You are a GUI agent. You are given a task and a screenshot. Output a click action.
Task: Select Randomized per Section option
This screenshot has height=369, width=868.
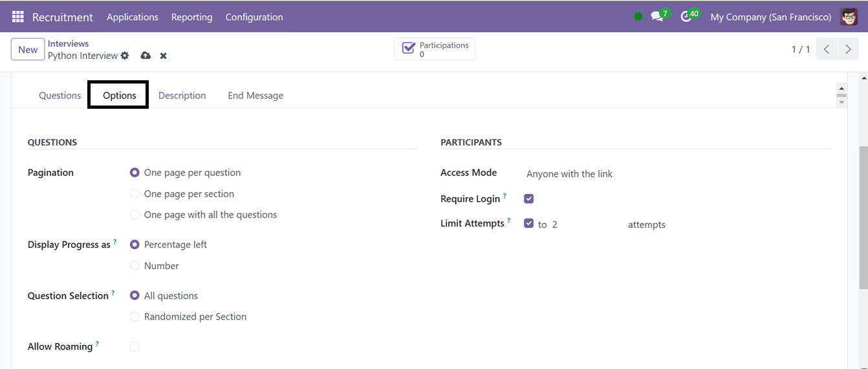pyautogui.click(x=135, y=317)
